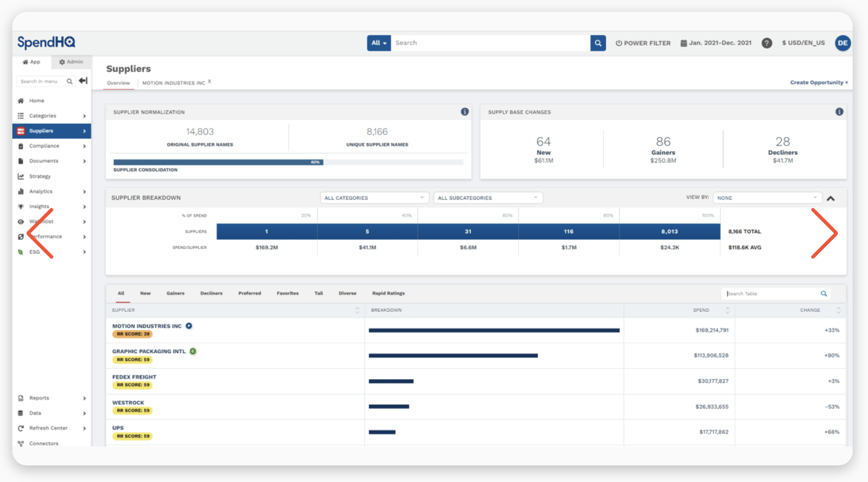Open the All Subcategories dropdown
Image resolution: width=868 pixels, height=482 pixels.
tap(488, 198)
